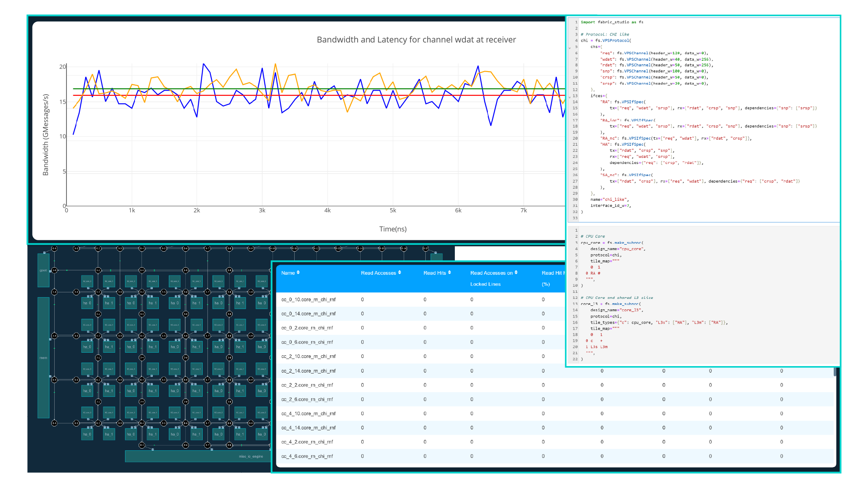Click mesh router node 1-8
Viewport: 868px width, 488px height.
(x=229, y=270)
